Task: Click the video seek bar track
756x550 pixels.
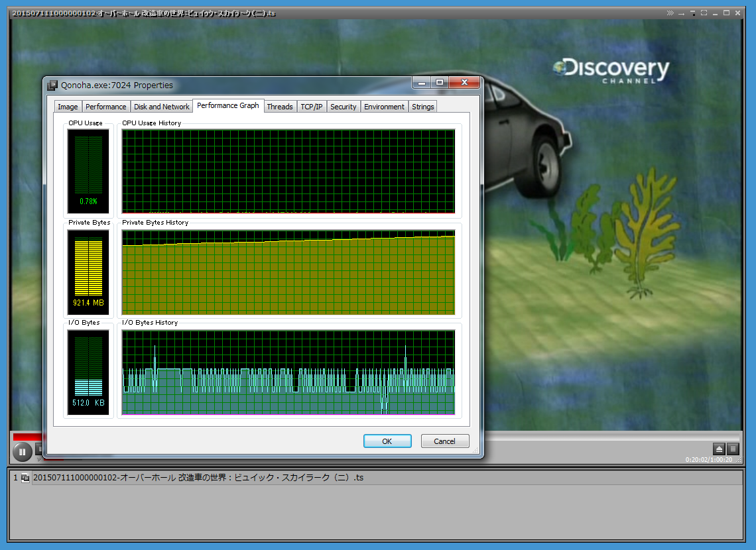Action: tap(597, 436)
